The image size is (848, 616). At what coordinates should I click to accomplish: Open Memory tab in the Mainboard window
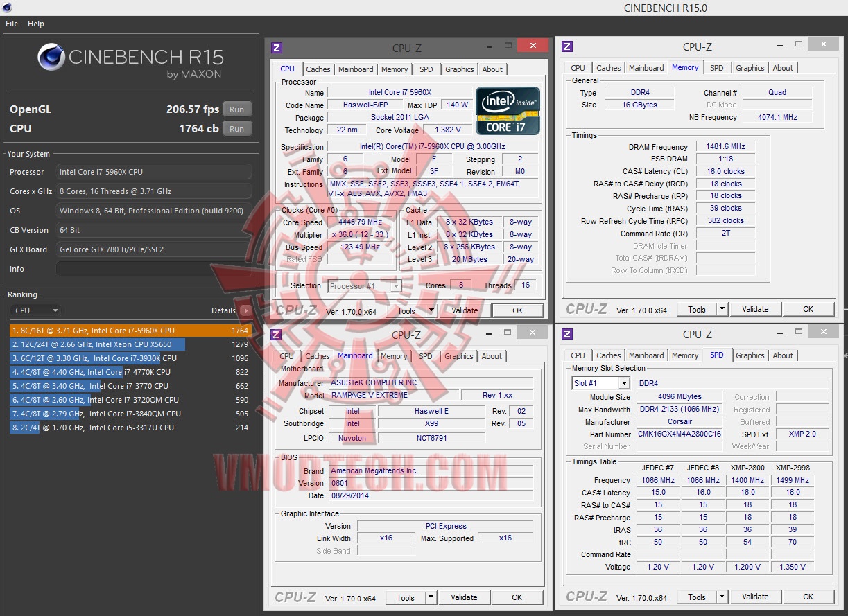[394, 356]
